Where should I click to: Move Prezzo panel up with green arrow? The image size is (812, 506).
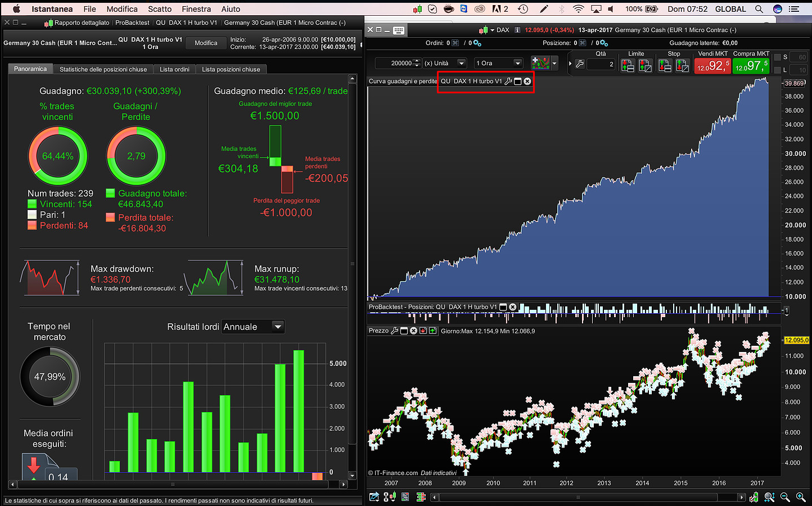tap(432, 331)
